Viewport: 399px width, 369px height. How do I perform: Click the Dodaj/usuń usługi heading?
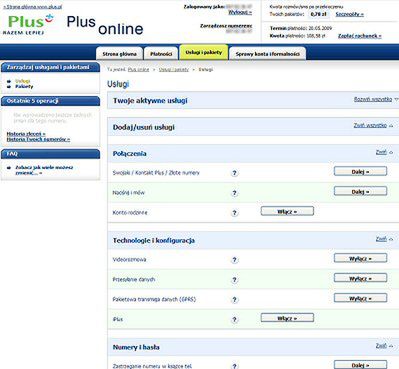tap(144, 127)
